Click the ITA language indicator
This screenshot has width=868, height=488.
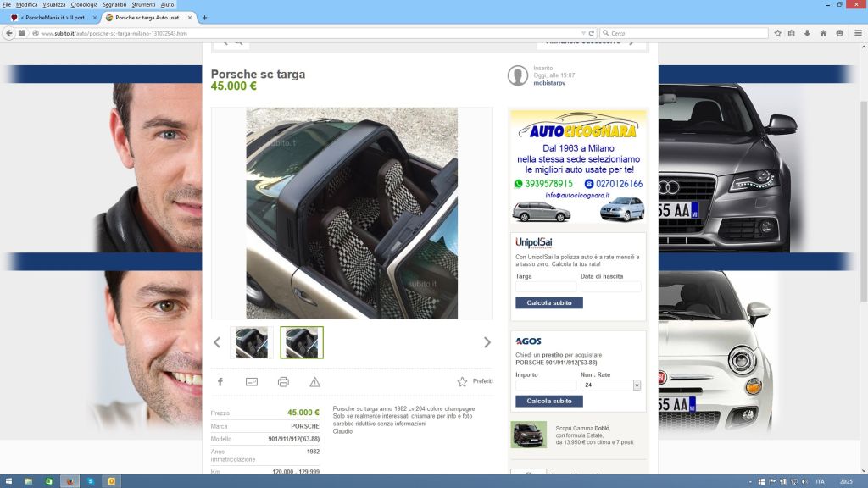(820, 482)
